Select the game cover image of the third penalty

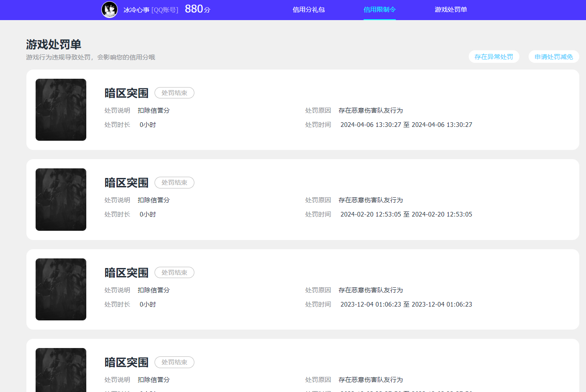click(61, 289)
